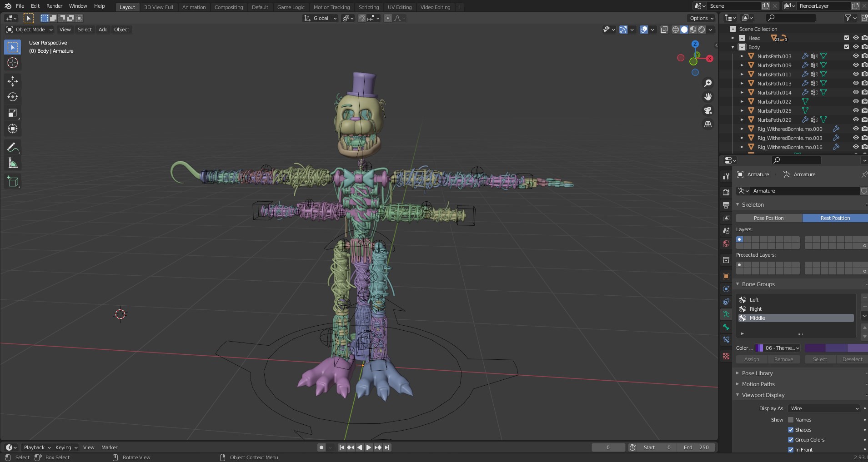This screenshot has width=868, height=462.
Task: Select the Move tool
Action: point(13,81)
